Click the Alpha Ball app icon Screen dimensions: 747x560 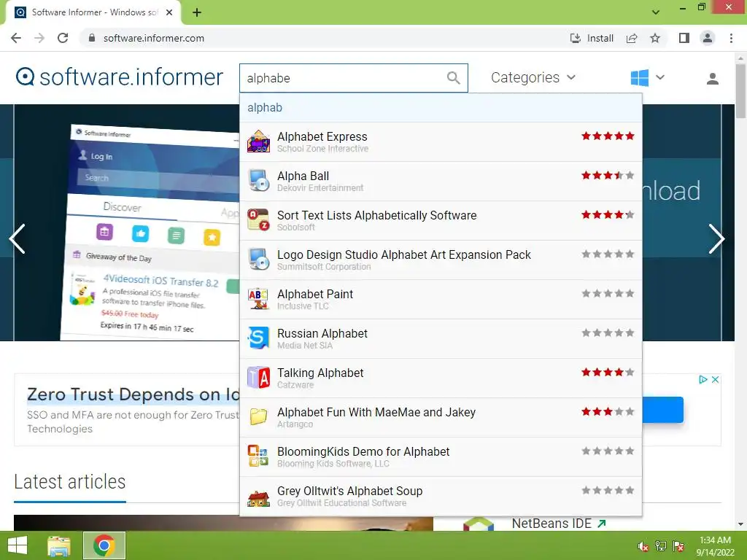point(259,181)
